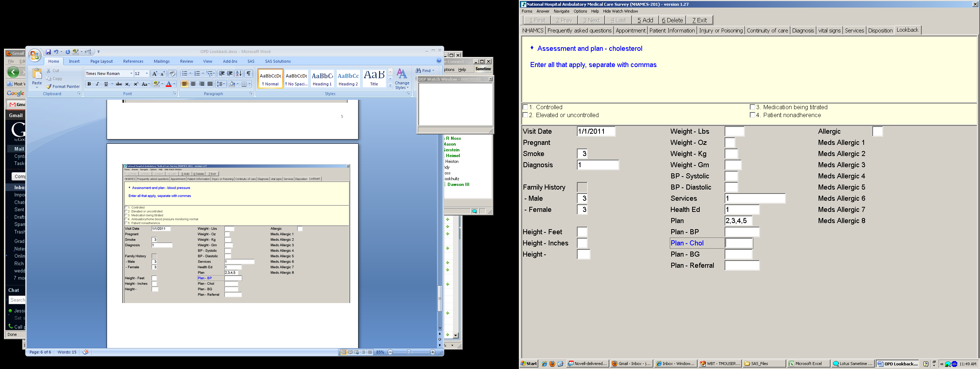Open Microsoft Excel from the taskbar

tap(808, 364)
